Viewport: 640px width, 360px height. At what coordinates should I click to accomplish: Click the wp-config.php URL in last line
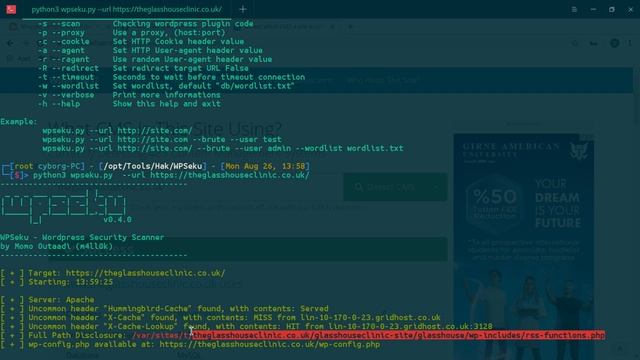pos(270,344)
